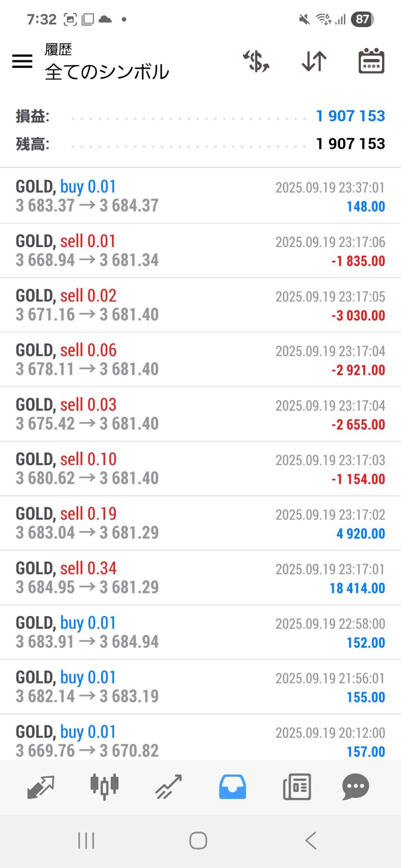The height and width of the screenshot is (868, 401).
Task: Open the News tab
Action: click(x=297, y=786)
